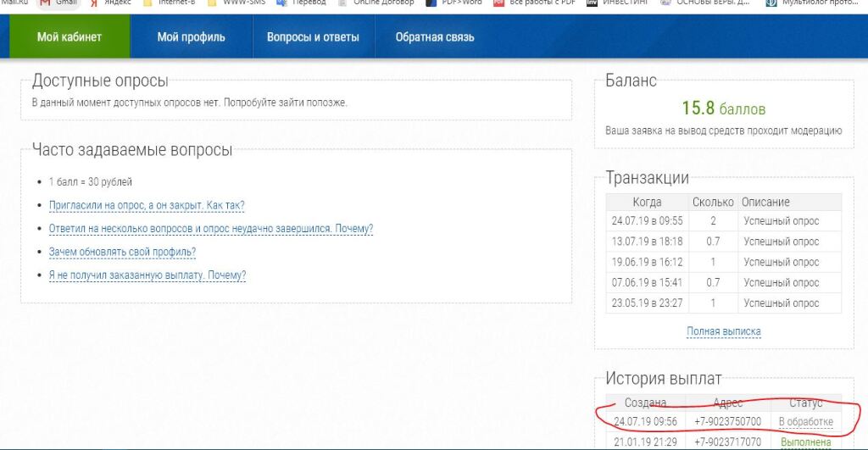Image resolution: width=868 pixels, height=450 pixels.
Task: Open the Gmail bookmark icon
Action: tap(45, 3)
